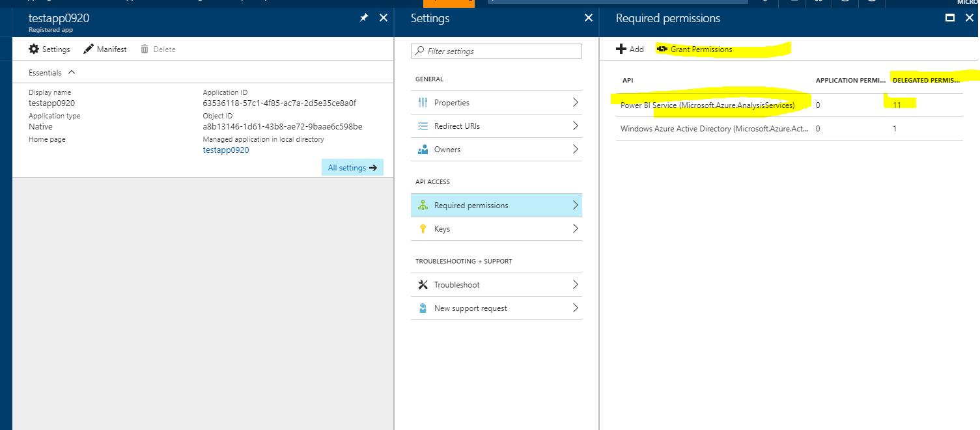Focus the Filter settings search box

[x=496, y=51]
